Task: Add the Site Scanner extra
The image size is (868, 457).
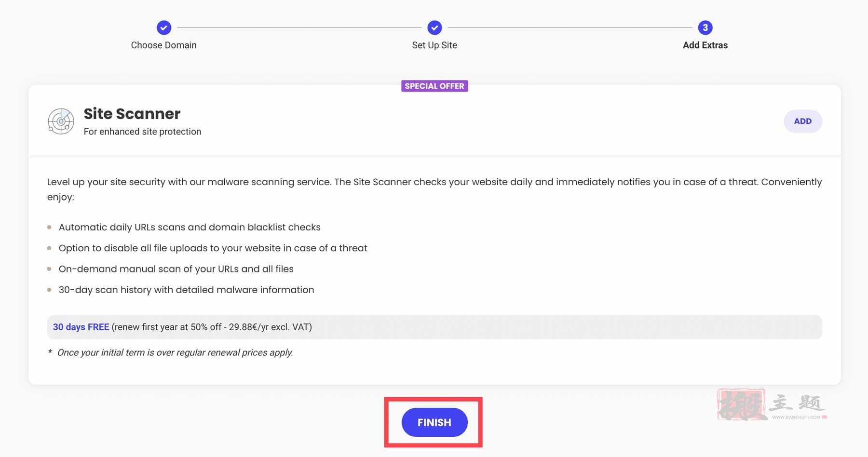Action: point(802,121)
